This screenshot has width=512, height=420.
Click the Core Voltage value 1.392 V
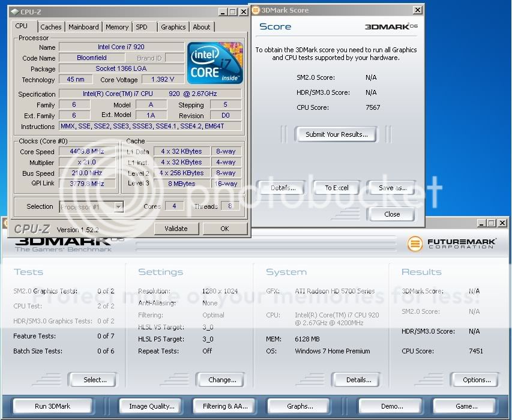[x=163, y=79]
